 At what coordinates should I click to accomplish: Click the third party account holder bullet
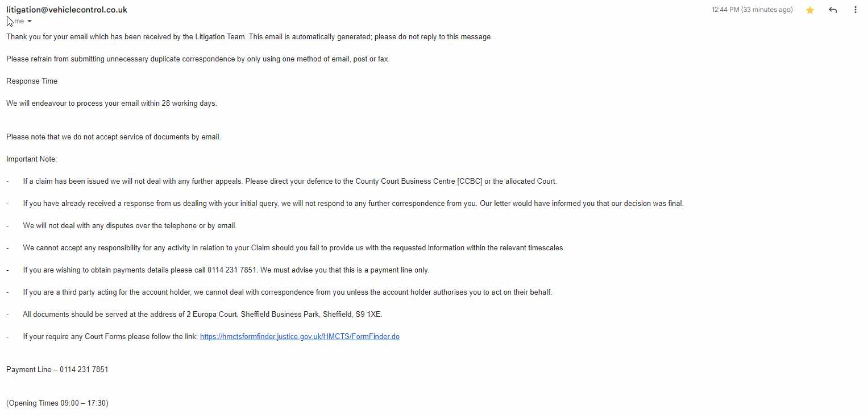point(287,292)
